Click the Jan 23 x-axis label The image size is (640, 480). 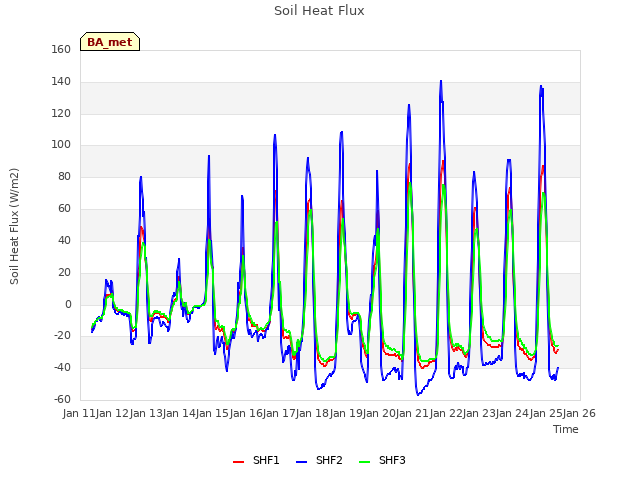point(479,413)
